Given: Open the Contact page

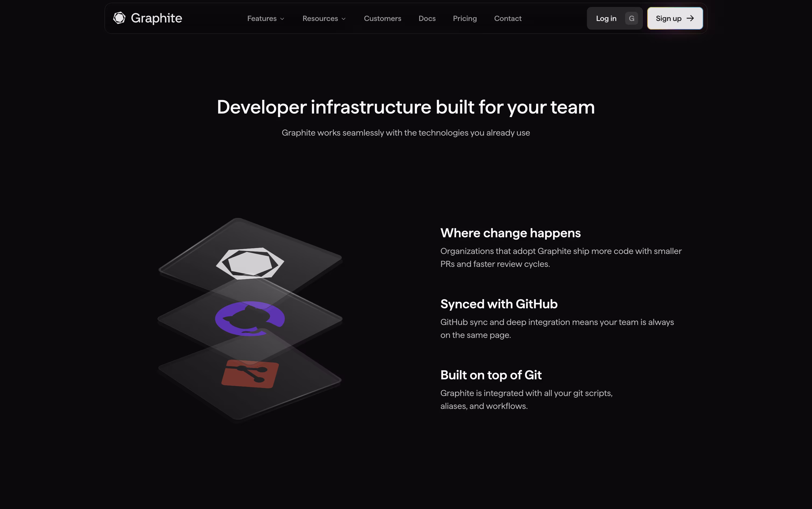Looking at the screenshot, I should point(507,19).
